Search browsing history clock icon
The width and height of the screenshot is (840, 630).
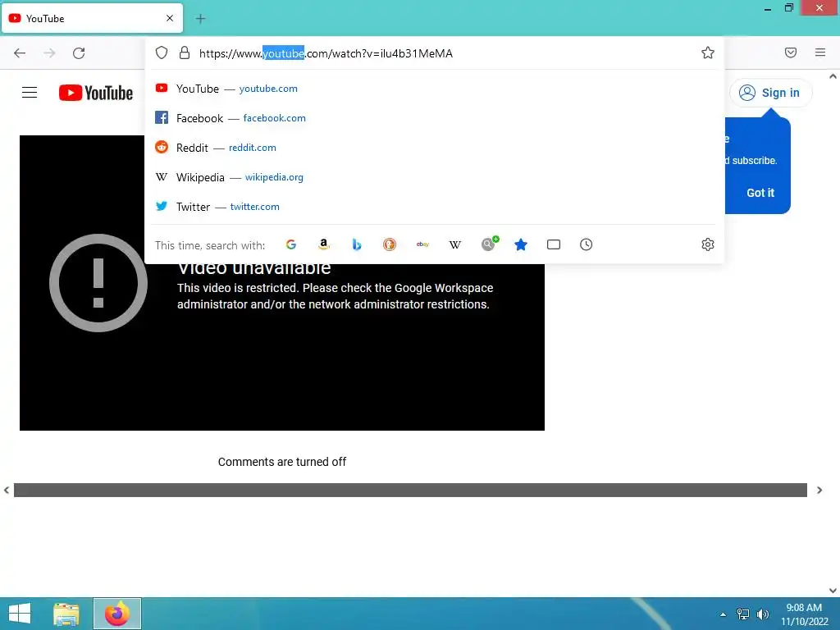586,244
